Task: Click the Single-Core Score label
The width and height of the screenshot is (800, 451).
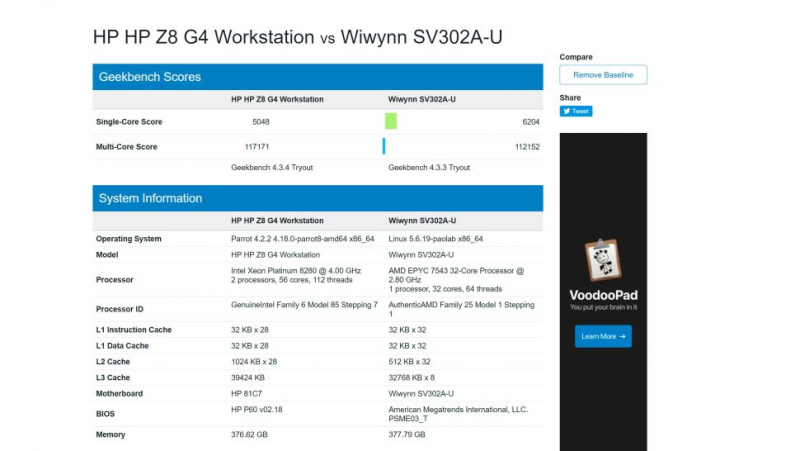Action: 129,122
